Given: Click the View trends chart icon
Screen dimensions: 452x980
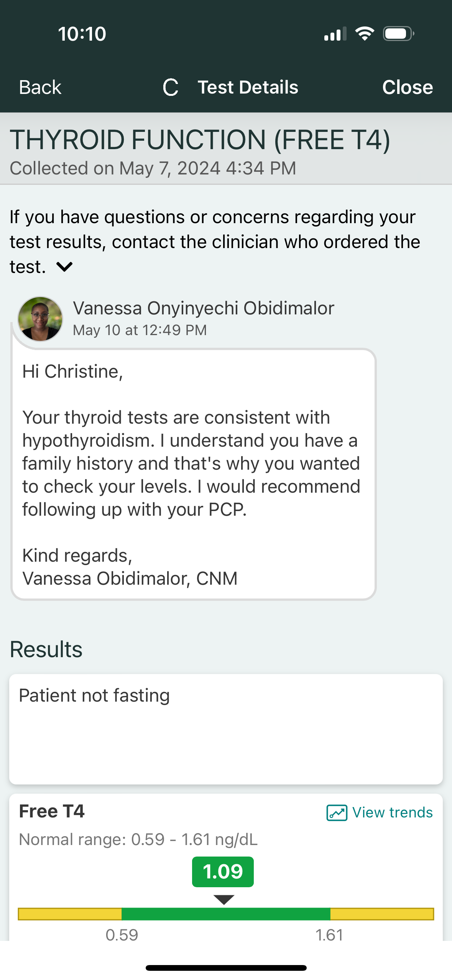Looking at the screenshot, I should (337, 812).
